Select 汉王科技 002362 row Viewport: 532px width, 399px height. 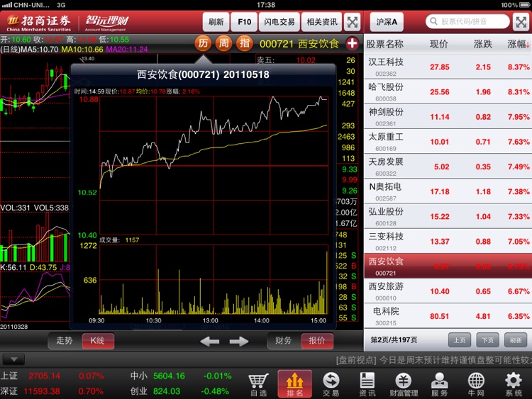(x=448, y=67)
